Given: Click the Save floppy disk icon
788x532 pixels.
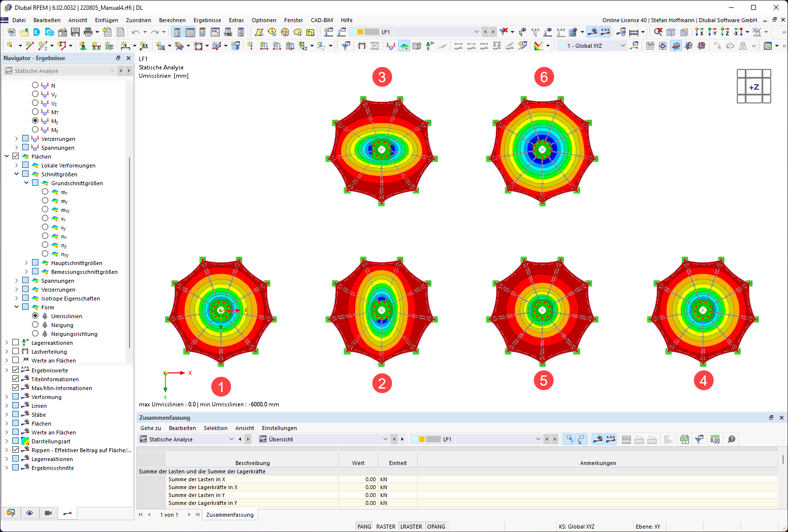Looking at the screenshot, I should [x=75, y=32].
